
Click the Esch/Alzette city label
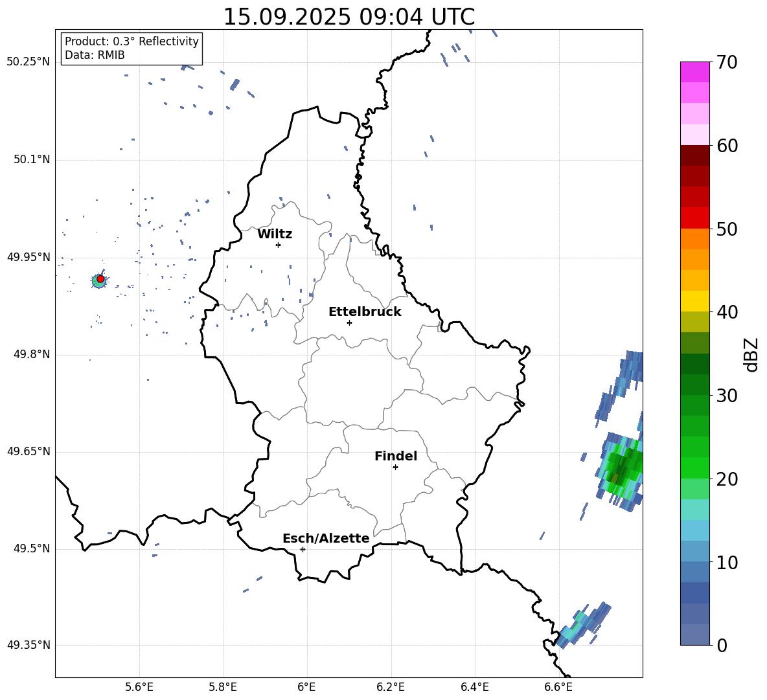click(326, 539)
